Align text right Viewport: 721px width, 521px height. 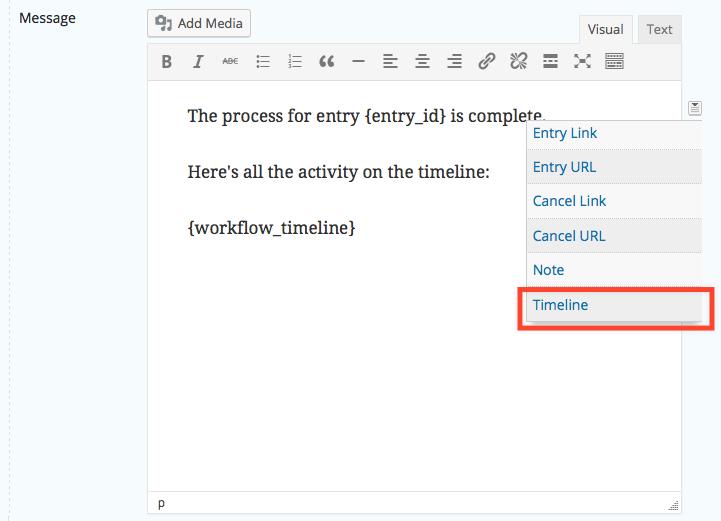coord(454,62)
